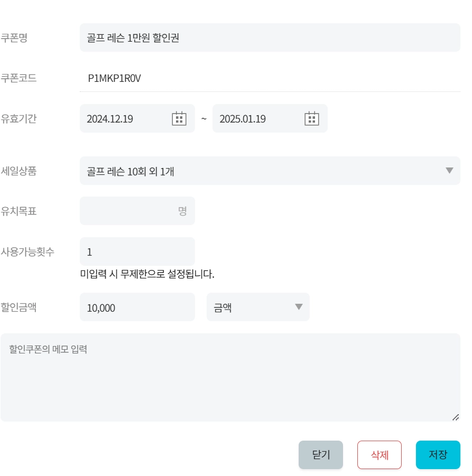Image resolution: width=472 pixels, height=476 pixels.
Task: Open the 금액 discount type dropdown
Action: [x=258, y=307]
